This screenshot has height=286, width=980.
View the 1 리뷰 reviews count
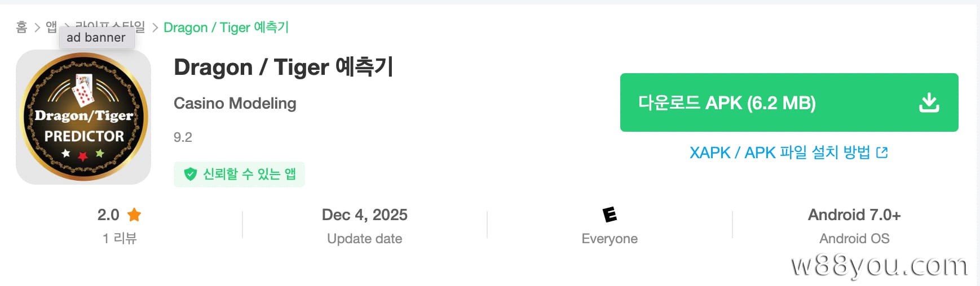tap(120, 238)
